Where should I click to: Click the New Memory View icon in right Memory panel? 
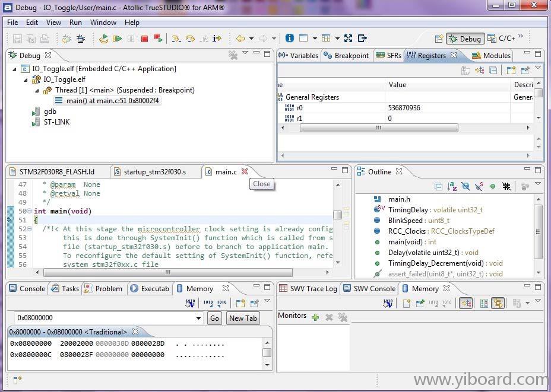(407, 303)
